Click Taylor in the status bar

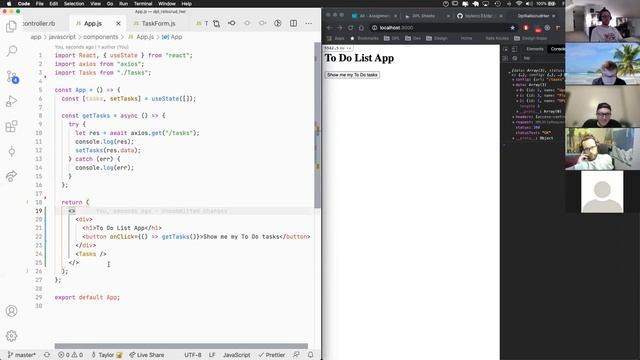106,355
